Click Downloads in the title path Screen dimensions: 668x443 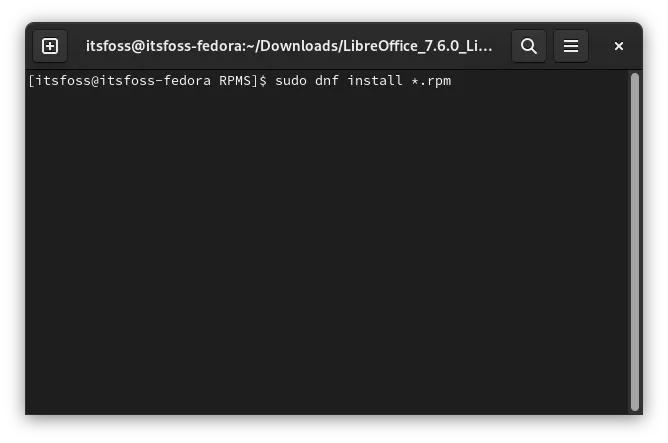(x=302, y=46)
